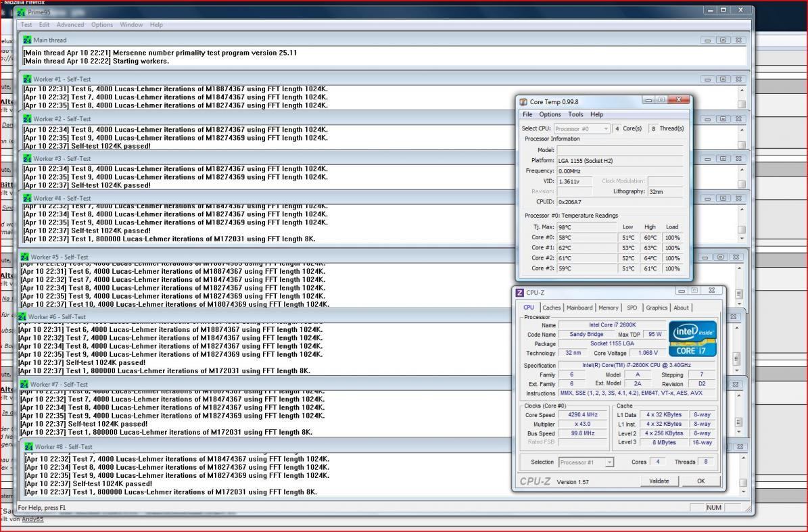Click the Level 3 cache value 8 MBytes
Image resolution: width=808 pixels, height=532 pixels.
(x=664, y=442)
